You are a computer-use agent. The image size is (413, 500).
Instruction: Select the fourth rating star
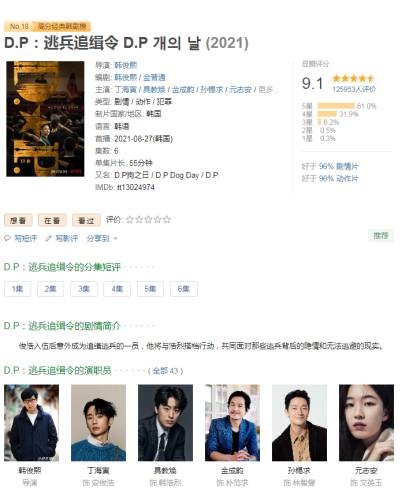point(158,220)
